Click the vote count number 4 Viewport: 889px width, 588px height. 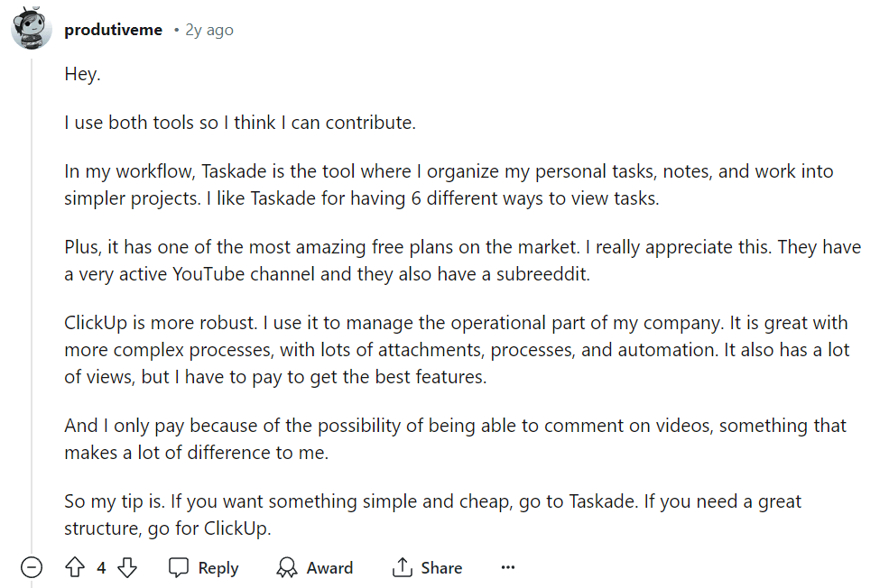tap(101, 567)
